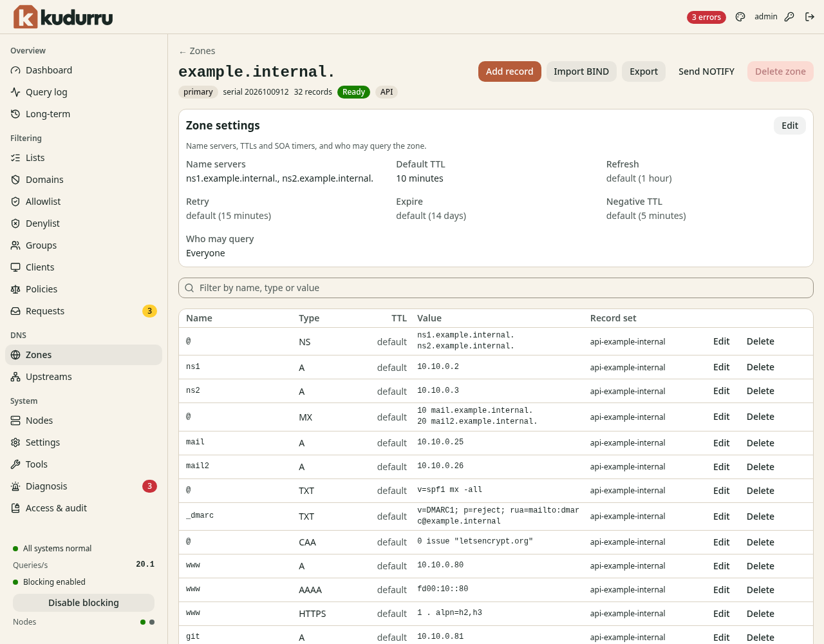The width and height of the screenshot is (824, 644).
Task: Open Settings in sidebar
Action: click(84, 442)
